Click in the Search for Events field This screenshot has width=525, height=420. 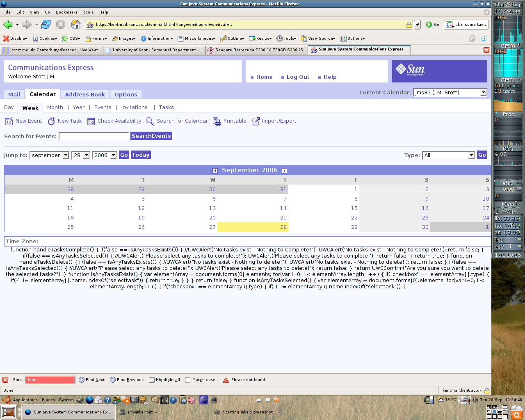[x=94, y=136]
